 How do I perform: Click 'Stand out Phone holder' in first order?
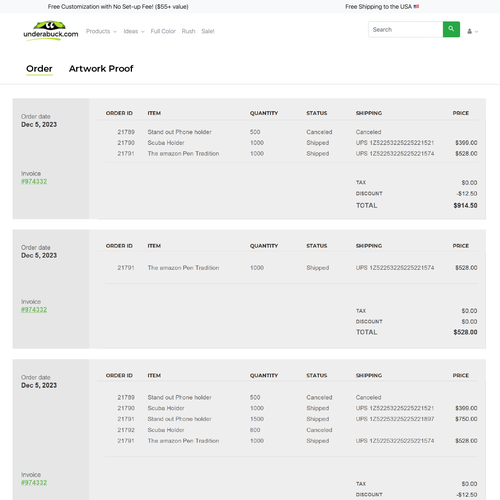click(x=180, y=132)
